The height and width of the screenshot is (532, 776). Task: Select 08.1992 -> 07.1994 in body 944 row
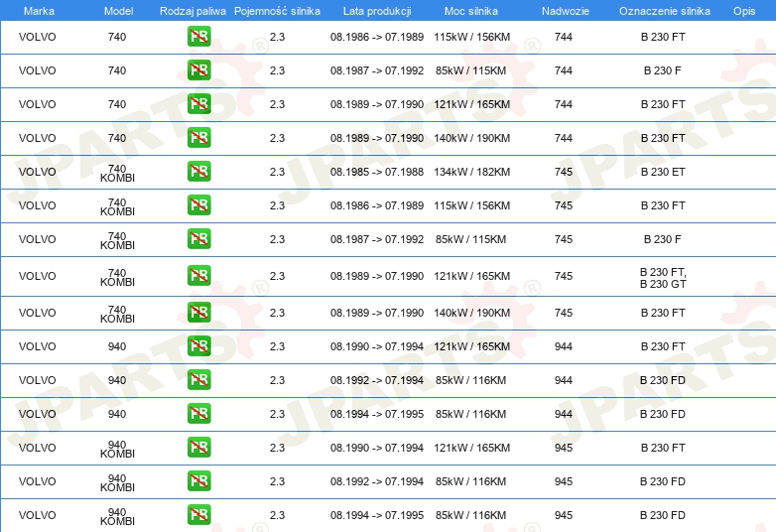tap(377, 380)
